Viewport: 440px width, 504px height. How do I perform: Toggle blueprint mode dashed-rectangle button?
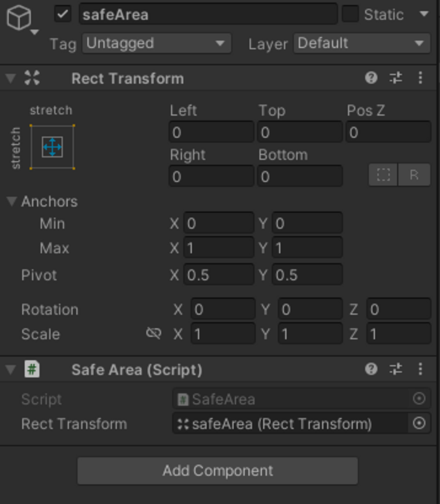(383, 175)
